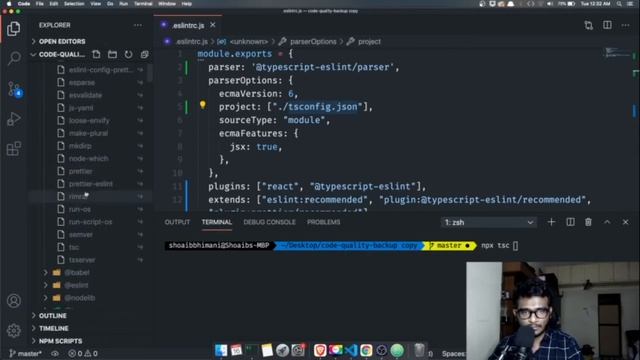Open the Manage gear in activity bar

(x=13, y=330)
